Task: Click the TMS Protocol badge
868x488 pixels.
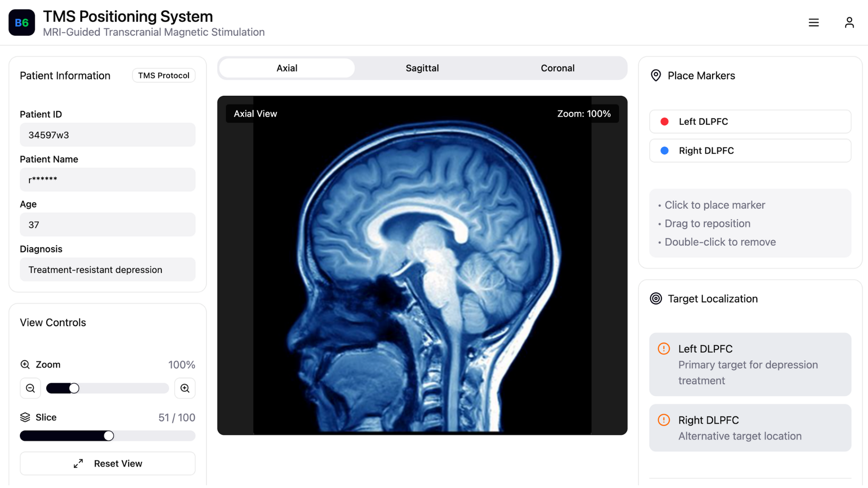Action: [x=164, y=75]
